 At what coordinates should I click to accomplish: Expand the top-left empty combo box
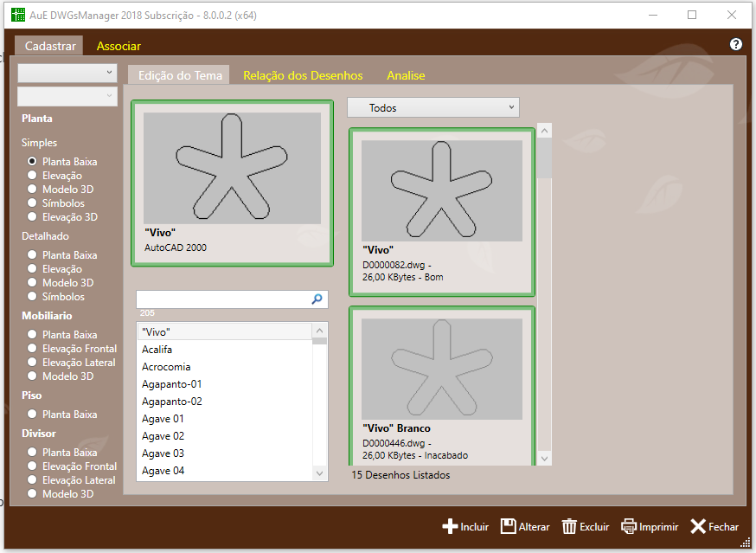(x=67, y=73)
